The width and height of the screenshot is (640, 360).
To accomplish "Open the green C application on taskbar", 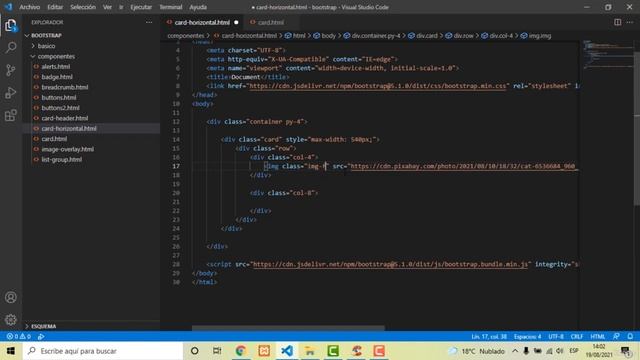I will [333, 351].
